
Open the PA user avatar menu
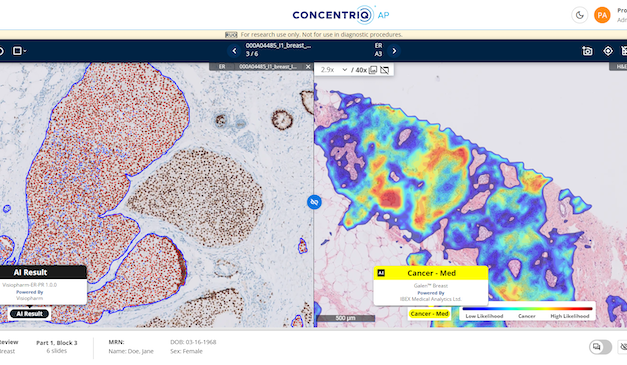tap(602, 16)
